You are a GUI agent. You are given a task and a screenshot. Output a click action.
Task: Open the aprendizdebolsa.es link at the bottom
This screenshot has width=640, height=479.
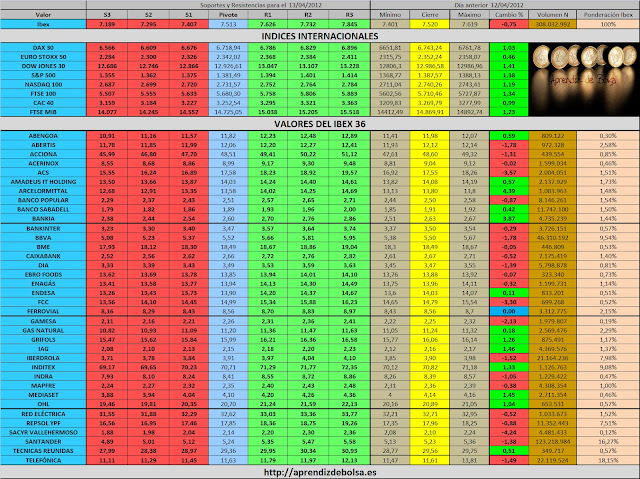(x=320, y=472)
